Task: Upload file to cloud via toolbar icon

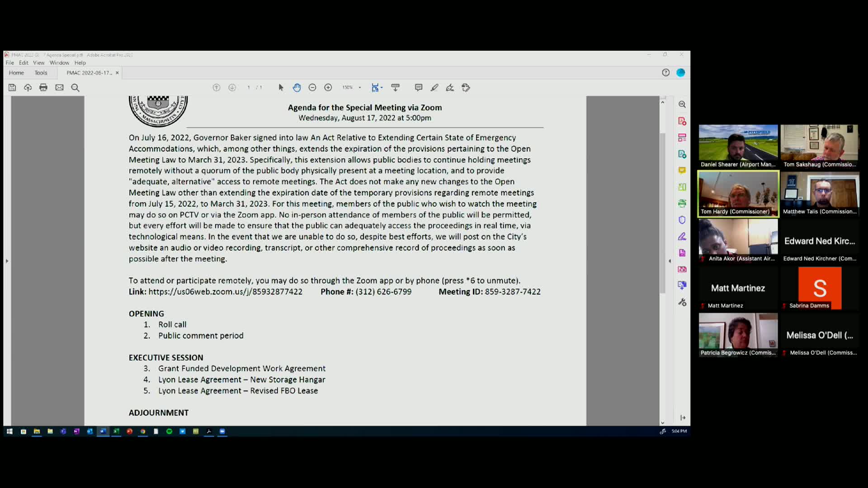Action: 28,88
